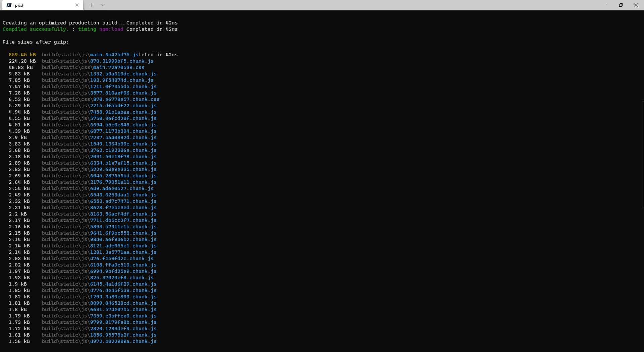Viewport: 644px width, 352px height.
Task: Click 476.fc59fd2c.chunk.js file name
Action: point(122,258)
